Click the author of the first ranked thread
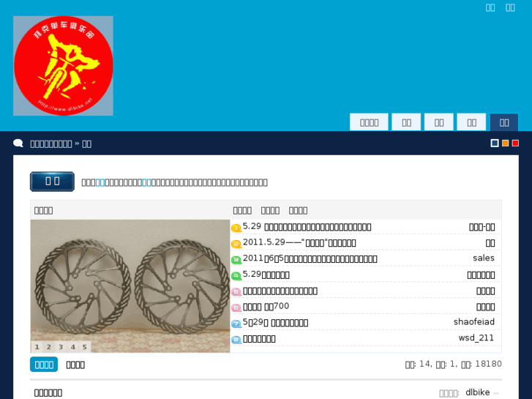Viewport: 532px width, 399px height. click(482, 227)
